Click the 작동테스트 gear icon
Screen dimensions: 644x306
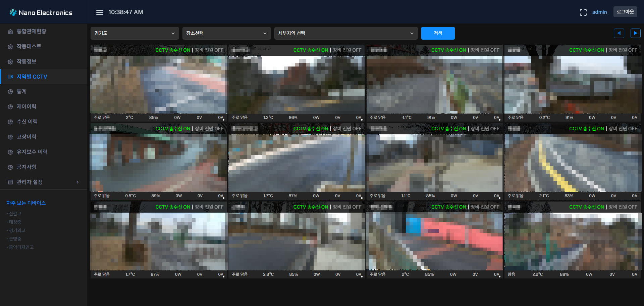(x=10, y=47)
